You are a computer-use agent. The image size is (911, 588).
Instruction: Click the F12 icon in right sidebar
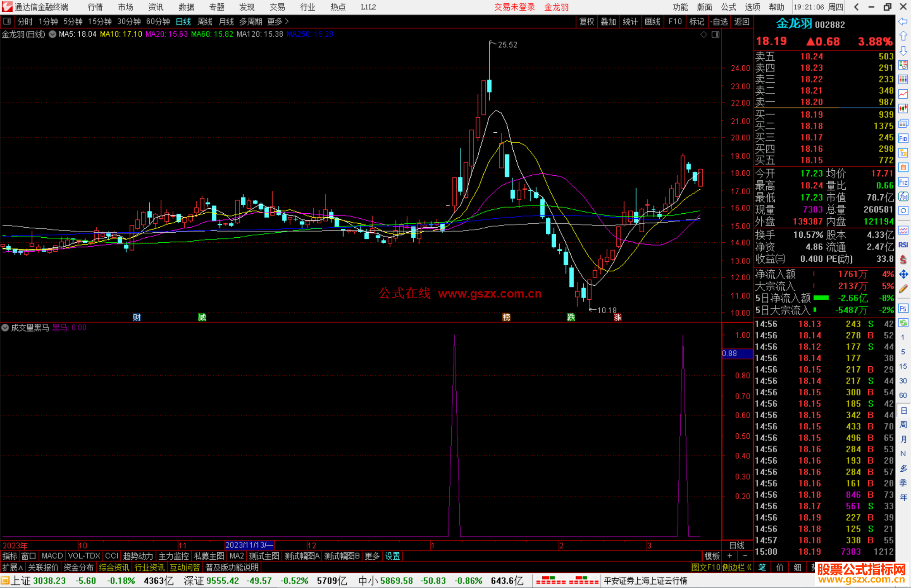[x=903, y=182]
